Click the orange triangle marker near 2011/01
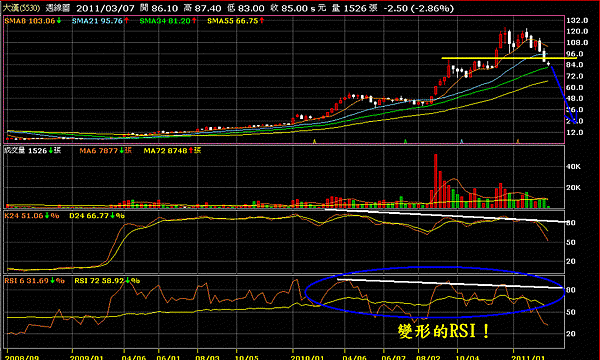 tap(518, 142)
